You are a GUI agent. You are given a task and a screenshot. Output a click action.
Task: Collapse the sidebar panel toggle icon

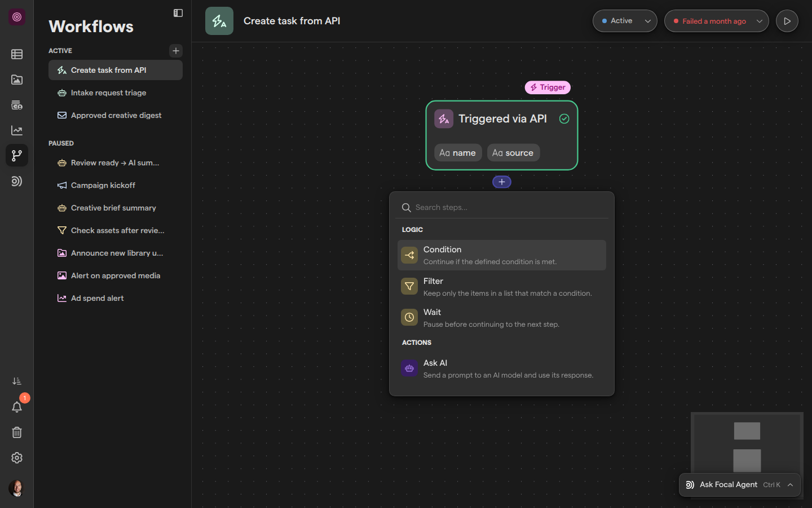tap(178, 13)
